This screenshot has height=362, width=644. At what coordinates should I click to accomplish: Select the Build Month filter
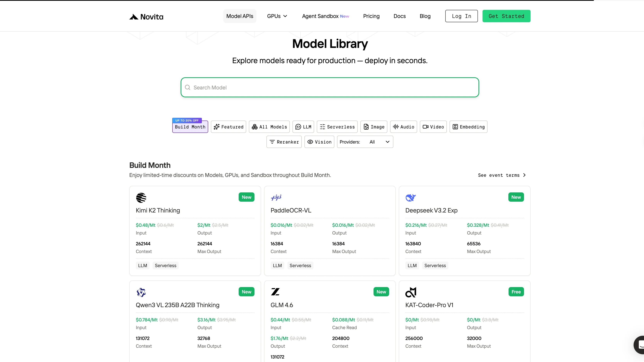tap(190, 127)
